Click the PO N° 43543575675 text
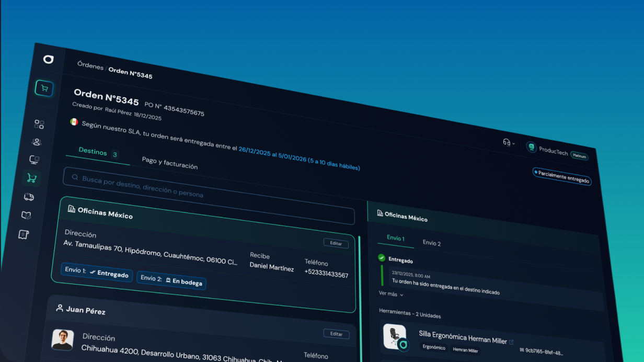The width and height of the screenshot is (644, 362). [x=174, y=109]
